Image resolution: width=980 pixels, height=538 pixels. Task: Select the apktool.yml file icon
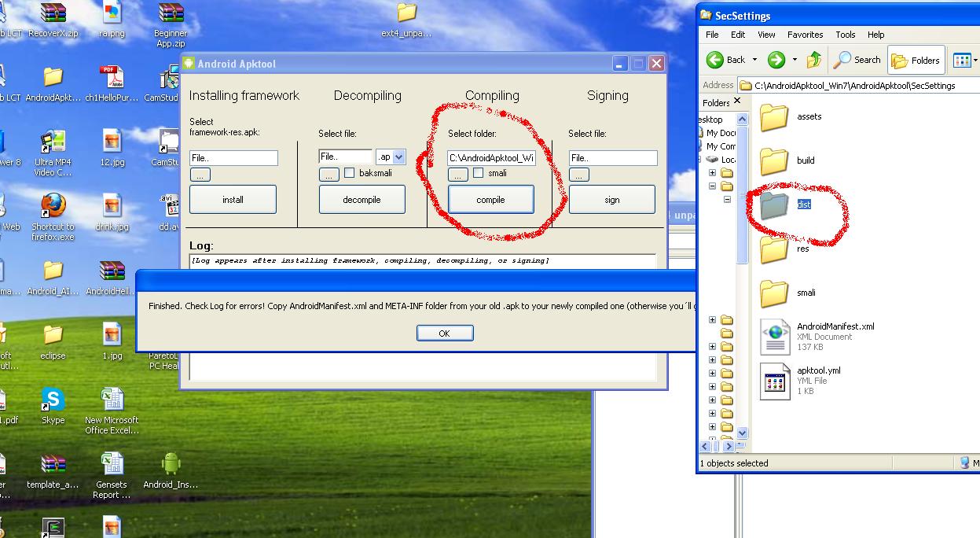click(775, 381)
